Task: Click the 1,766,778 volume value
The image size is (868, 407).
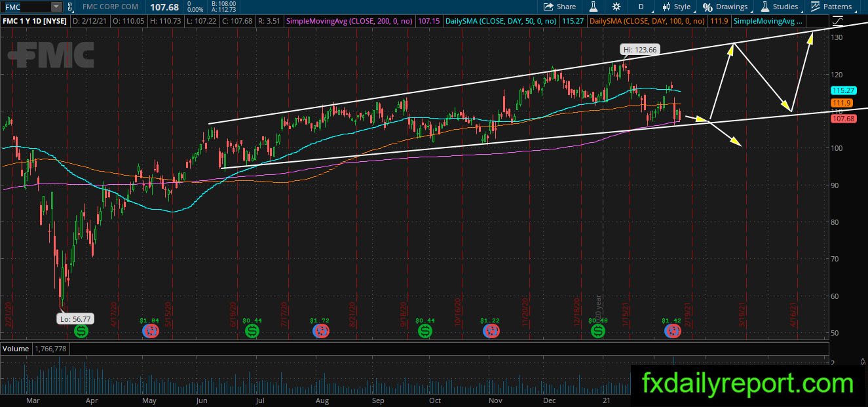Action: coord(50,349)
